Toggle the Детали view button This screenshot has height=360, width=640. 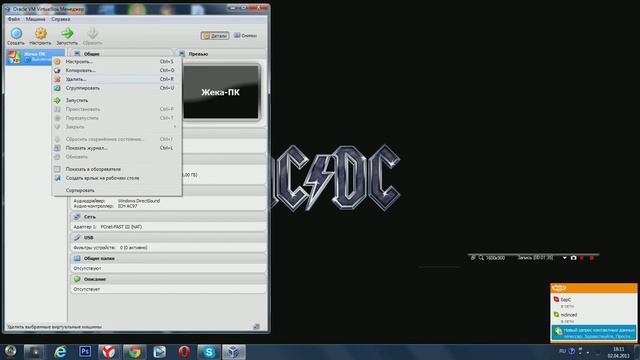[215, 36]
